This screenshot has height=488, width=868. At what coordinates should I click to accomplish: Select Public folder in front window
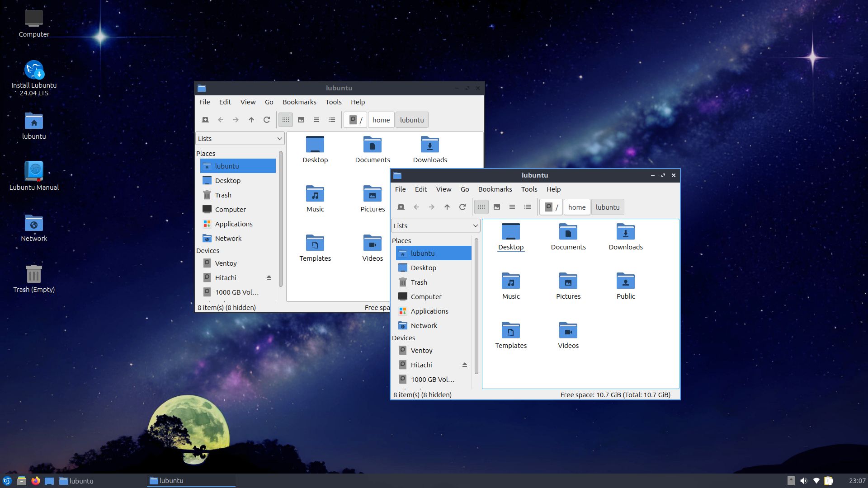[x=626, y=286]
